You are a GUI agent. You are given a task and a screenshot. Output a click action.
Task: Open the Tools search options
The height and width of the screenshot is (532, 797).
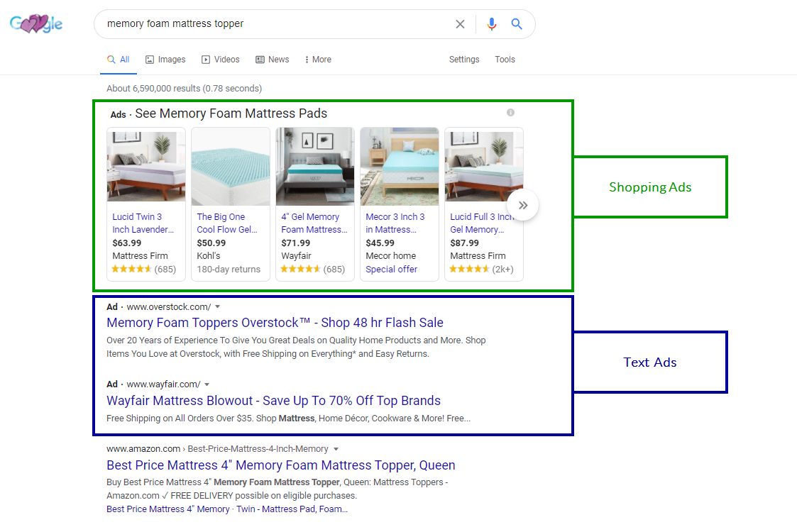(505, 60)
